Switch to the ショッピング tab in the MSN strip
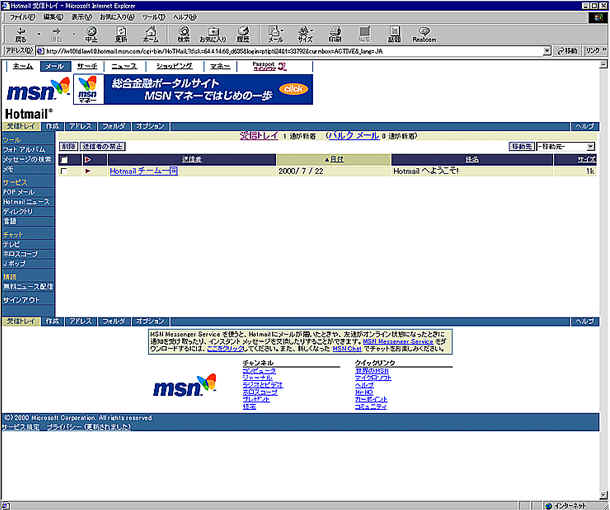This screenshot has height=510, width=610. pos(174,66)
